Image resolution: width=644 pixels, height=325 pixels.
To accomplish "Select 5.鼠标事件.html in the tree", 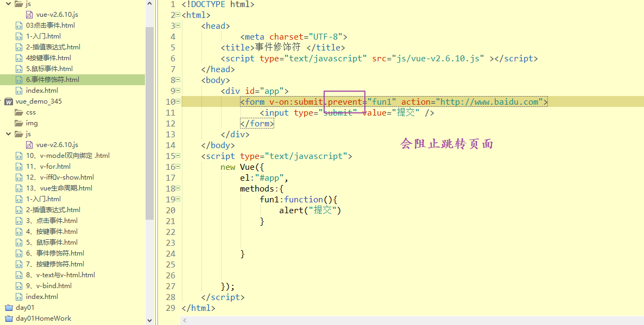I will pos(49,69).
